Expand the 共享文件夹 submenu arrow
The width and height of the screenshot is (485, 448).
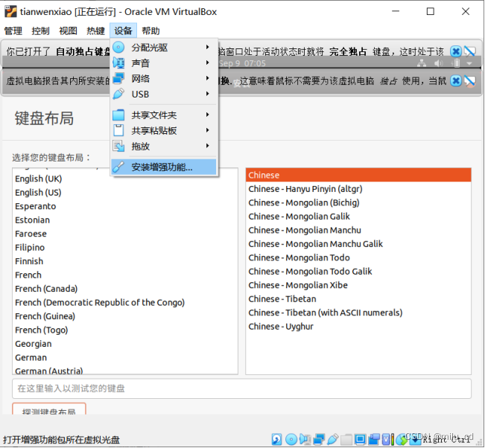pyautogui.click(x=208, y=115)
